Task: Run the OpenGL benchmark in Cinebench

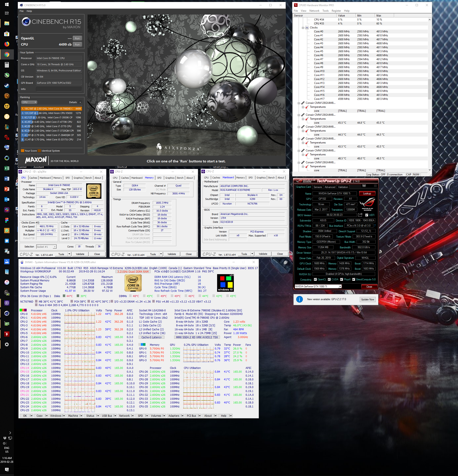Action: (77, 38)
